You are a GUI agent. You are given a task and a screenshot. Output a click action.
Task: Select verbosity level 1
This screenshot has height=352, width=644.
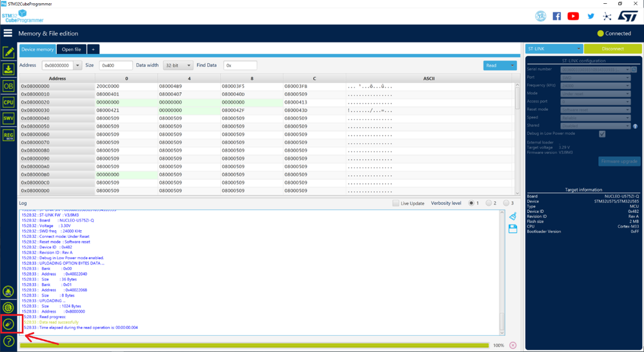(471, 203)
